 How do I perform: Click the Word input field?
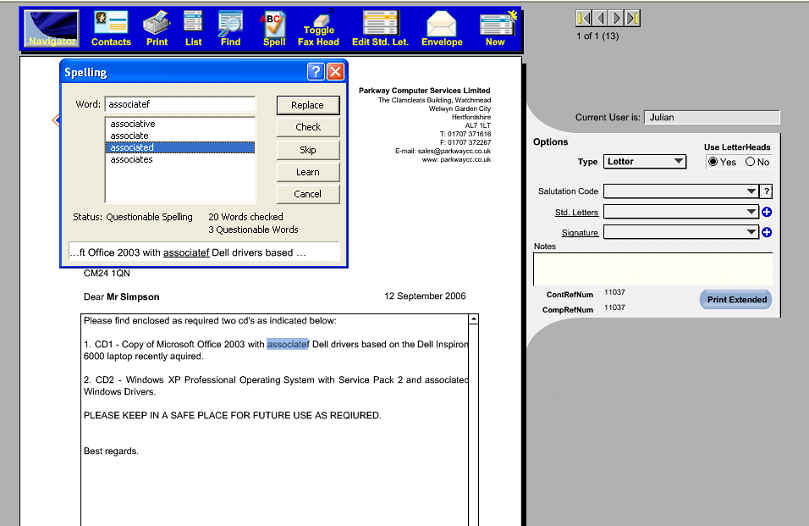pos(180,104)
